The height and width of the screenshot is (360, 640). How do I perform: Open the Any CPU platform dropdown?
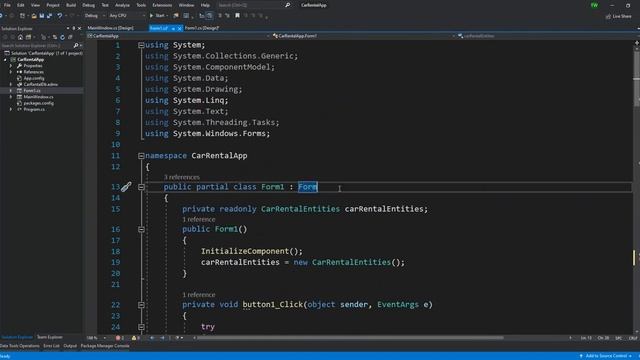click(x=127, y=16)
